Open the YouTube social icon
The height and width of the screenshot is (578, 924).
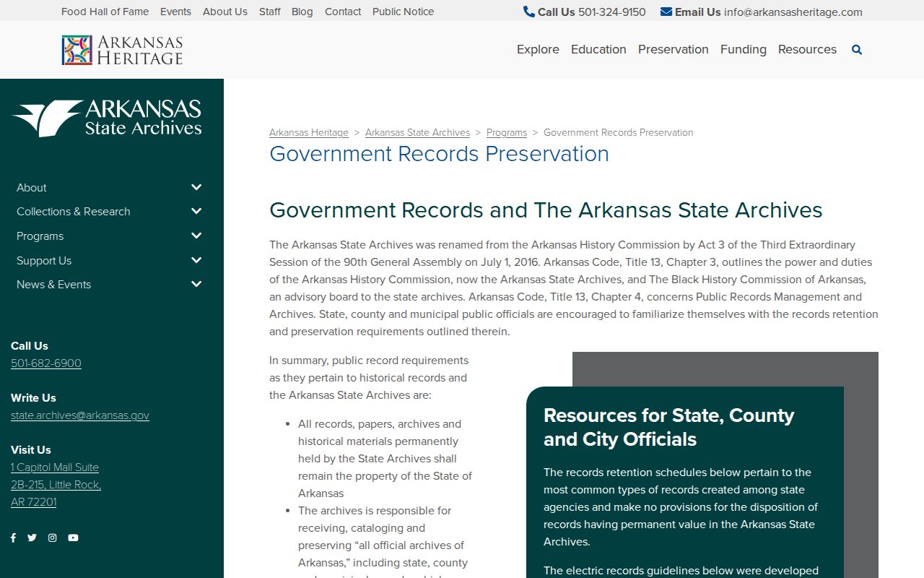pos(73,538)
